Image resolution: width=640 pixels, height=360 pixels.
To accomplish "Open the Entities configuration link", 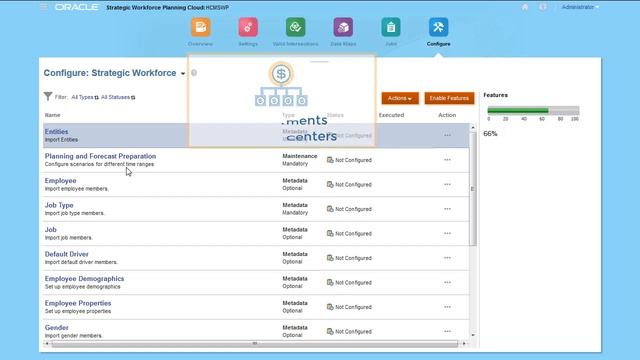I will click(x=56, y=131).
